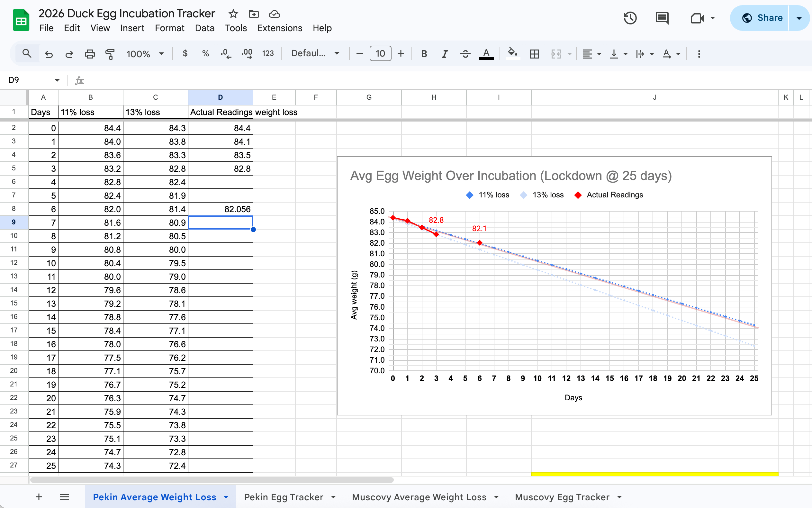Star this spreadsheet document
This screenshot has width=812, height=508.
click(233, 14)
